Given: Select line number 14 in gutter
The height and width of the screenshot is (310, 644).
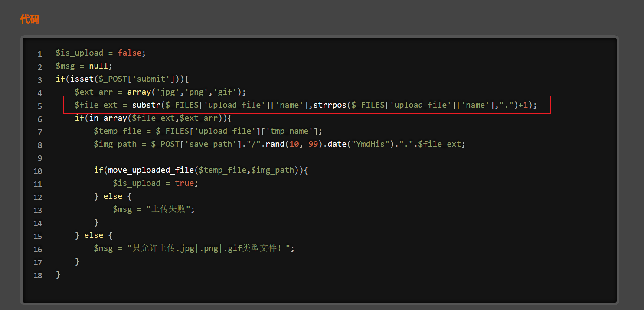Looking at the screenshot, I should [38, 223].
